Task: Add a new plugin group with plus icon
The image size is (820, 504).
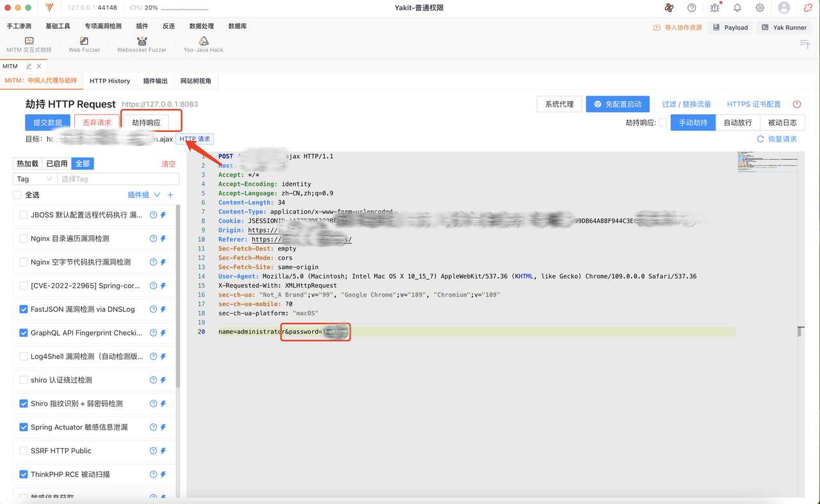Action: tap(170, 195)
